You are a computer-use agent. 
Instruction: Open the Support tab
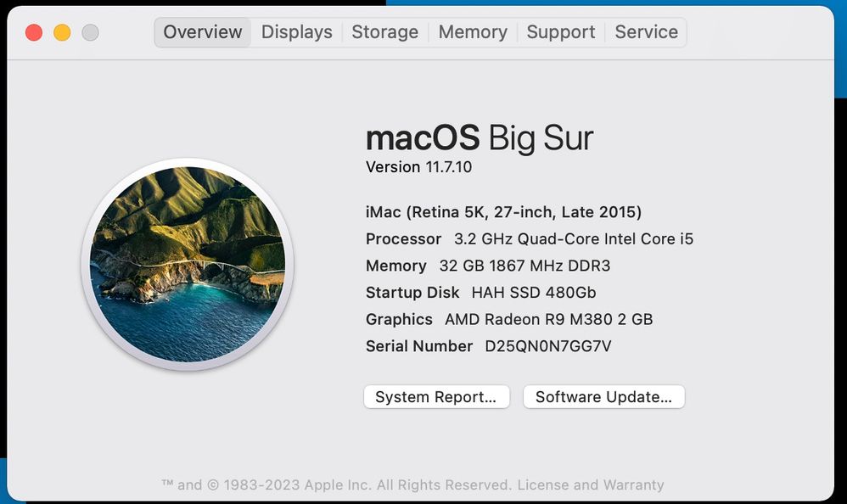pyautogui.click(x=561, y=32)
